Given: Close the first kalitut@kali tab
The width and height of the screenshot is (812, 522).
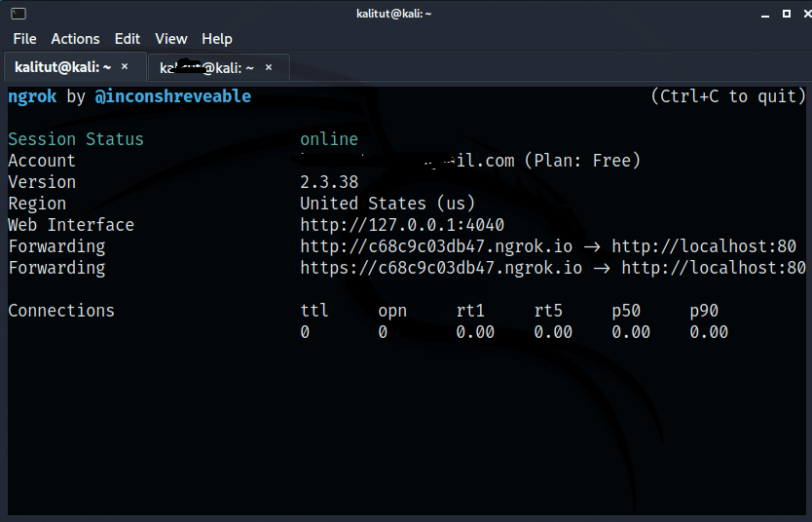Looking at the screenshot, I should [125, 66].
